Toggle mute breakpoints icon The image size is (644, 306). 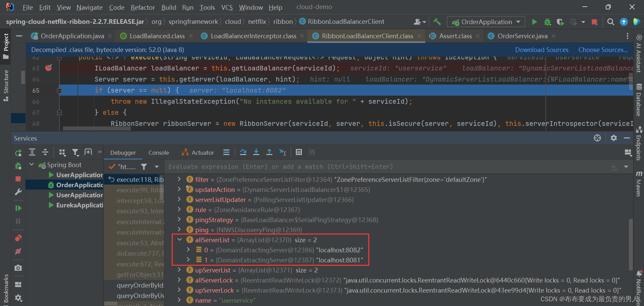tap(18, 251)
